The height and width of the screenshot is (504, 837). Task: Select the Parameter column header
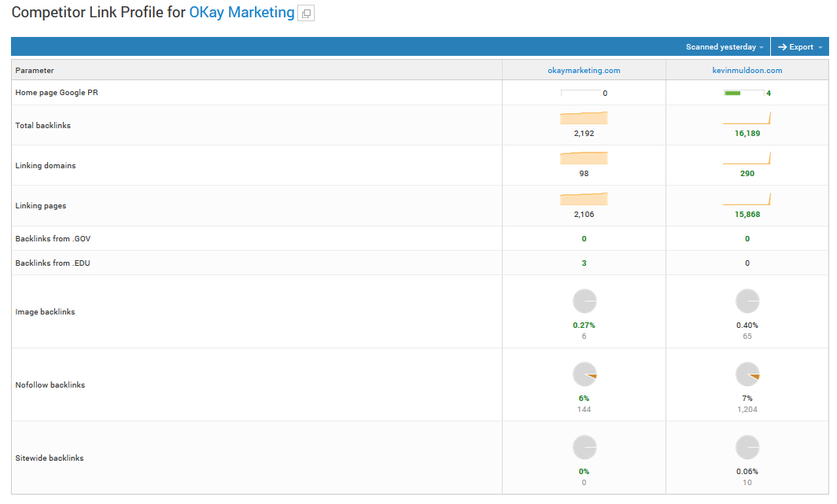pyautogui.click(x=35, y=71)
